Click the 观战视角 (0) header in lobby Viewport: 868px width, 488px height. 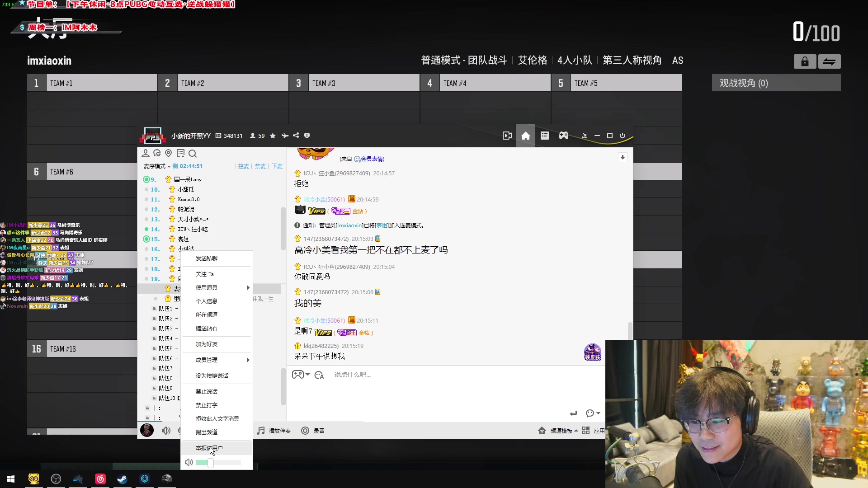776,83
